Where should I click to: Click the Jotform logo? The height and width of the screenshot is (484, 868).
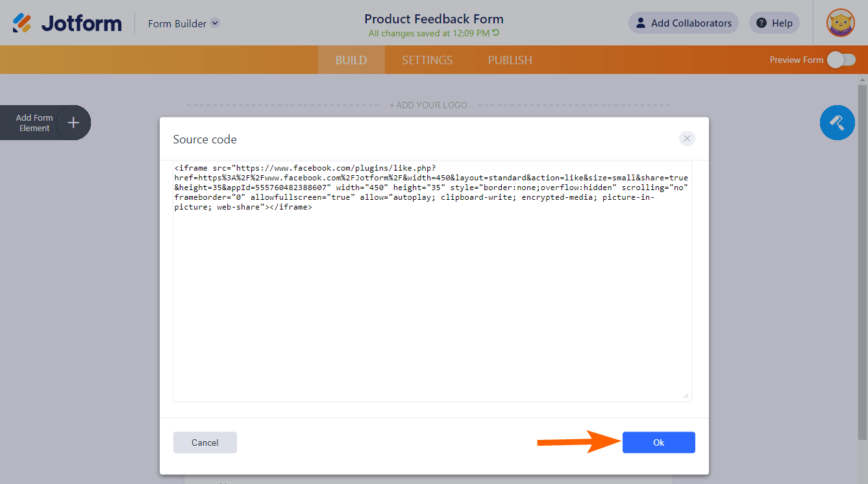pos(67,23)
